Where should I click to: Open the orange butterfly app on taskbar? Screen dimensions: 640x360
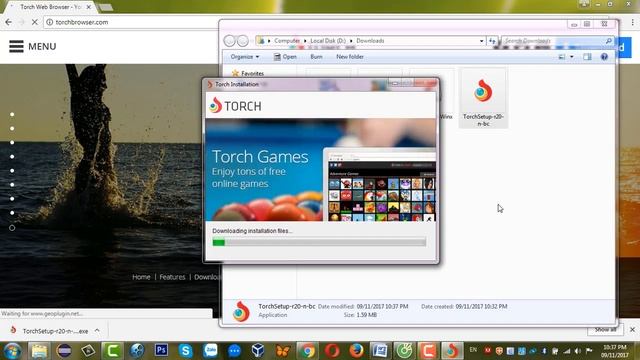tap(282, 351)
